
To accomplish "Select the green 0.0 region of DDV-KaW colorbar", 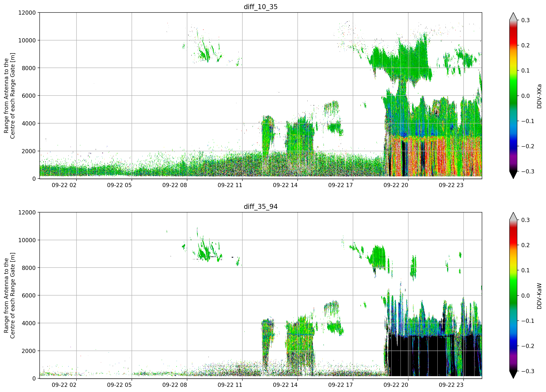I will tap(513, 296).
